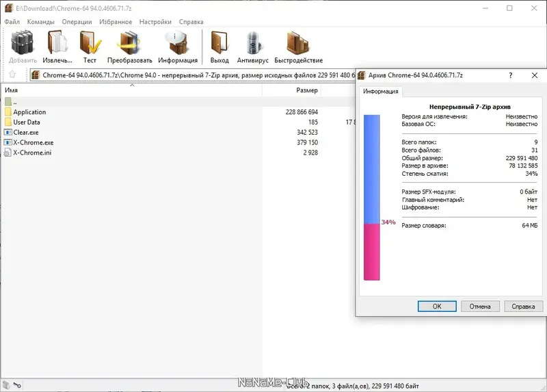The width and height of the screenshot is (547, 392).
Task: Click the 34% label beside the bar
Action: (388, 222)
